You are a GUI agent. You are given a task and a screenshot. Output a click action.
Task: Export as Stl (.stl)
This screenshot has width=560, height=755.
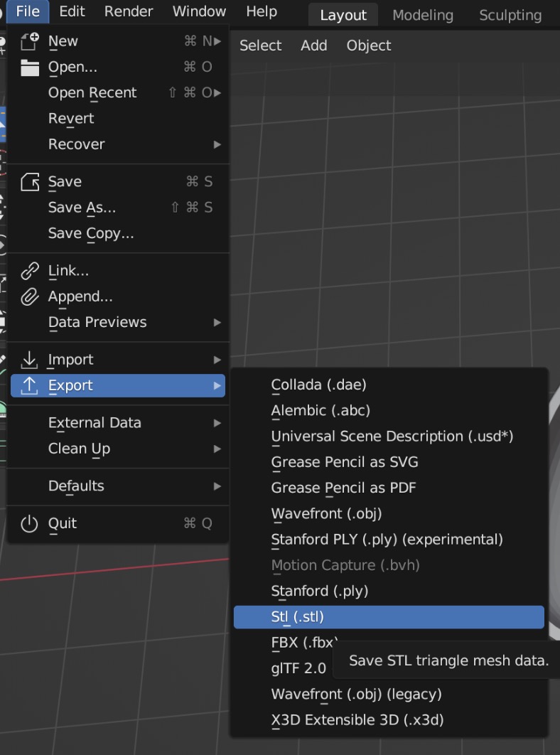(389, 617)
